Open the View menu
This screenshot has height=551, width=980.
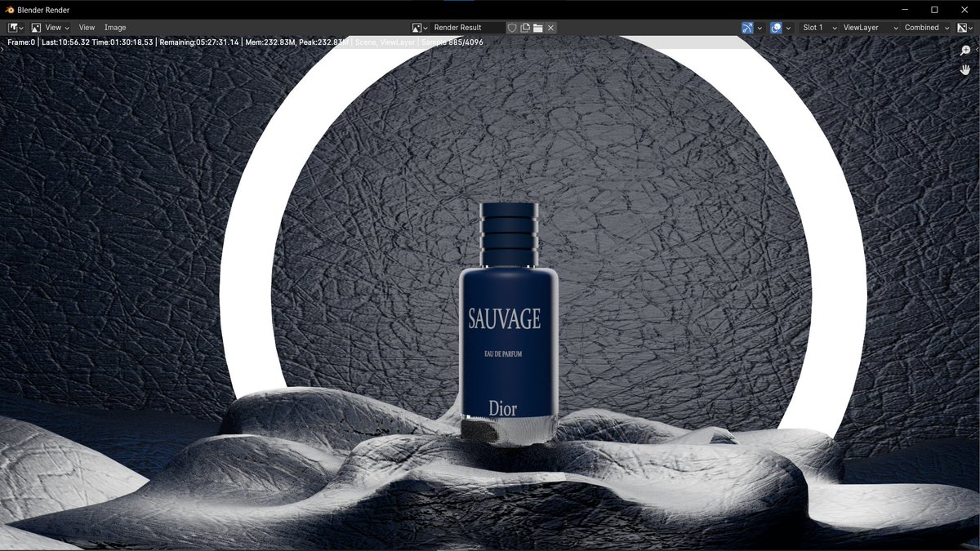tap(87, 28)
